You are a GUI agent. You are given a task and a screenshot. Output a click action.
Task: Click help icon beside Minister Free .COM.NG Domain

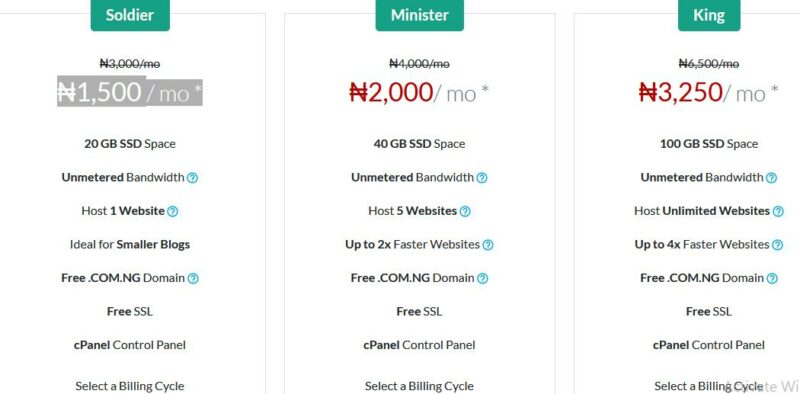click(482, 278)
